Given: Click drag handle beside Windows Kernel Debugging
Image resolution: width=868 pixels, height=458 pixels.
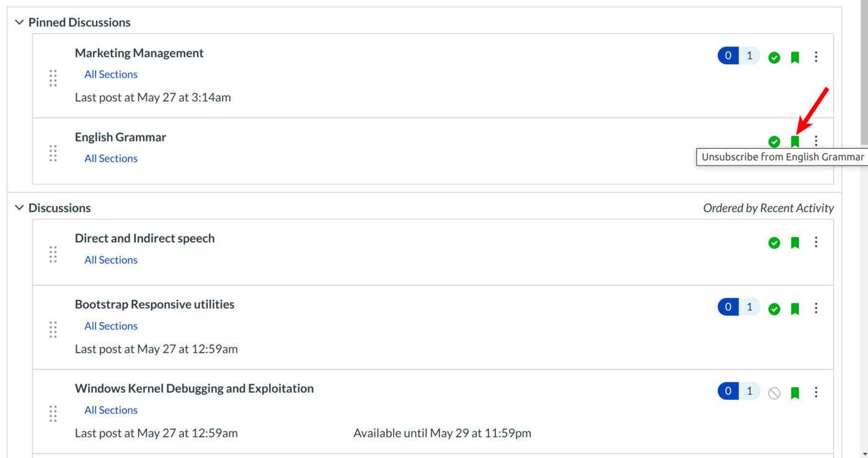Looking at the screenshot, I should [x=53, y=413].
